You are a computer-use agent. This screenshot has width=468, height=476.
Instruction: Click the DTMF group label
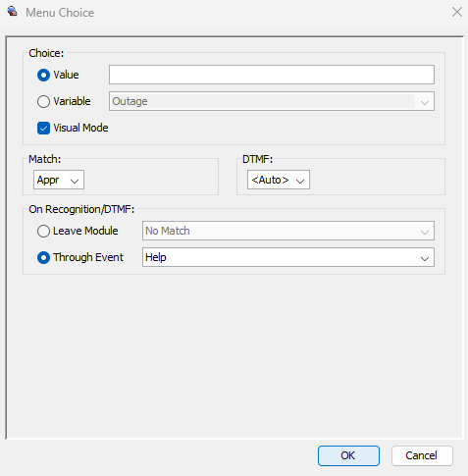(257, 159)
